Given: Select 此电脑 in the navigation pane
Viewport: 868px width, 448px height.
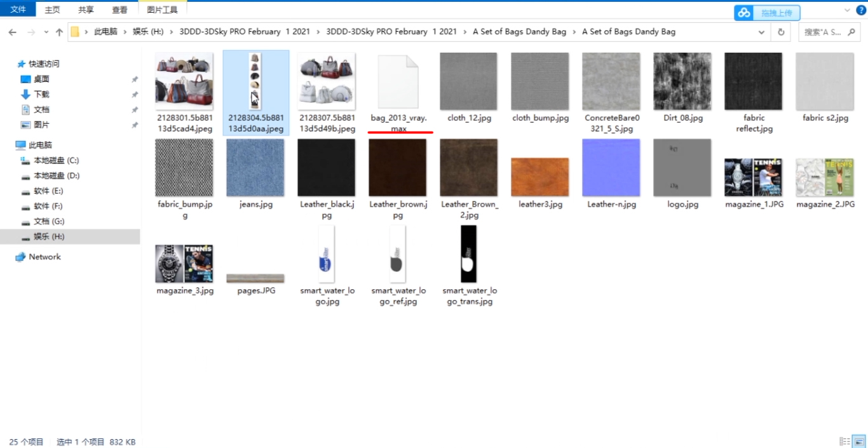Looking at the screenshot, I should pos(40,145).
